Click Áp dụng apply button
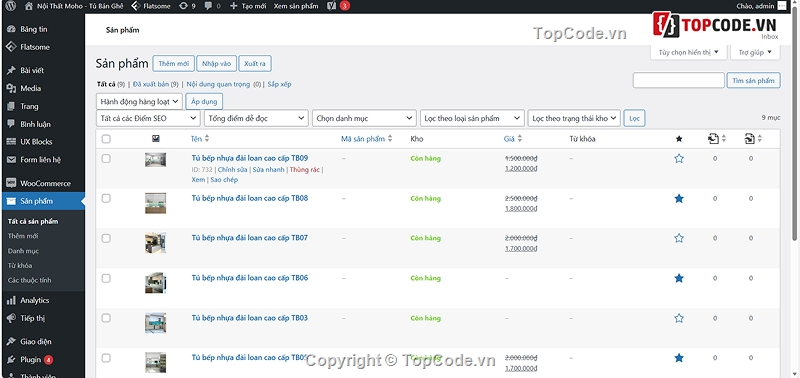 (204, 102)
